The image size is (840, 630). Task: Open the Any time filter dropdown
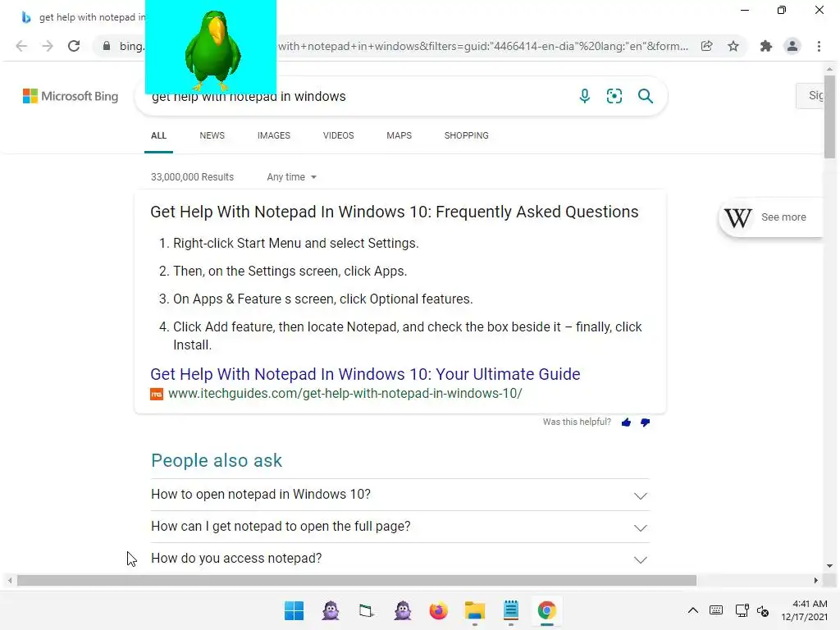click(291, 177)
